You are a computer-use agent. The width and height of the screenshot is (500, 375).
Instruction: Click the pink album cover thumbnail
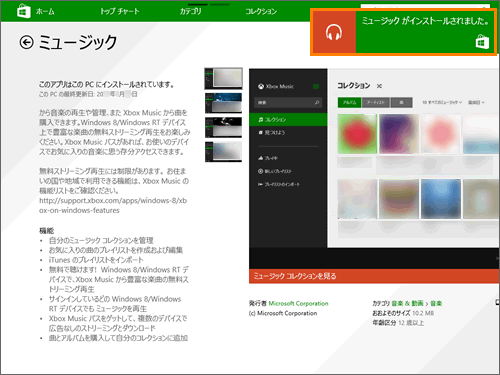pos(441,134)
